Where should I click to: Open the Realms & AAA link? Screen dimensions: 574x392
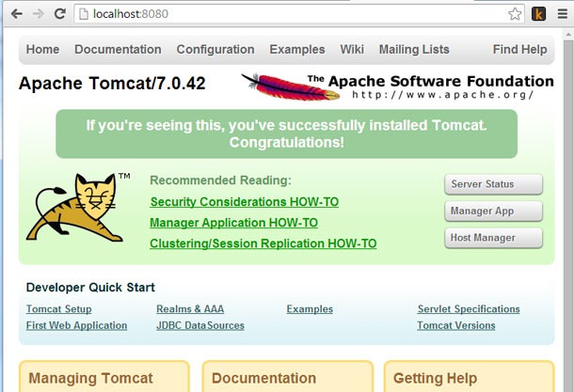click(x=190, y=309)
